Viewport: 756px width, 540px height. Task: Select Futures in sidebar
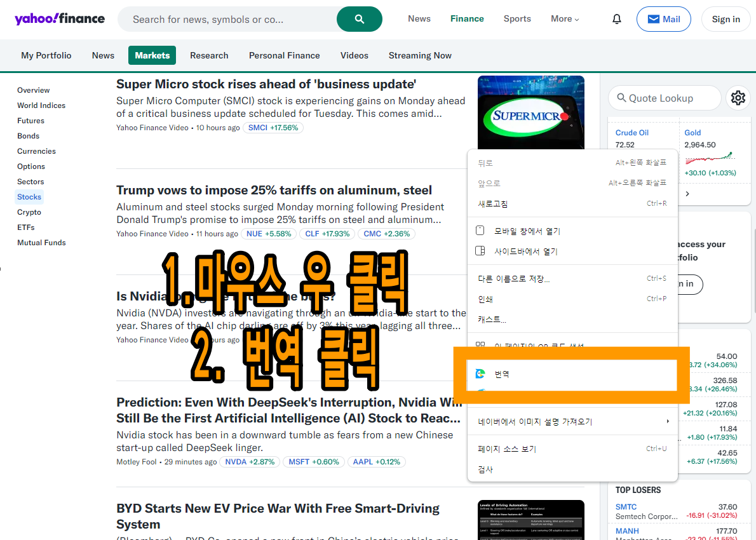30,121
